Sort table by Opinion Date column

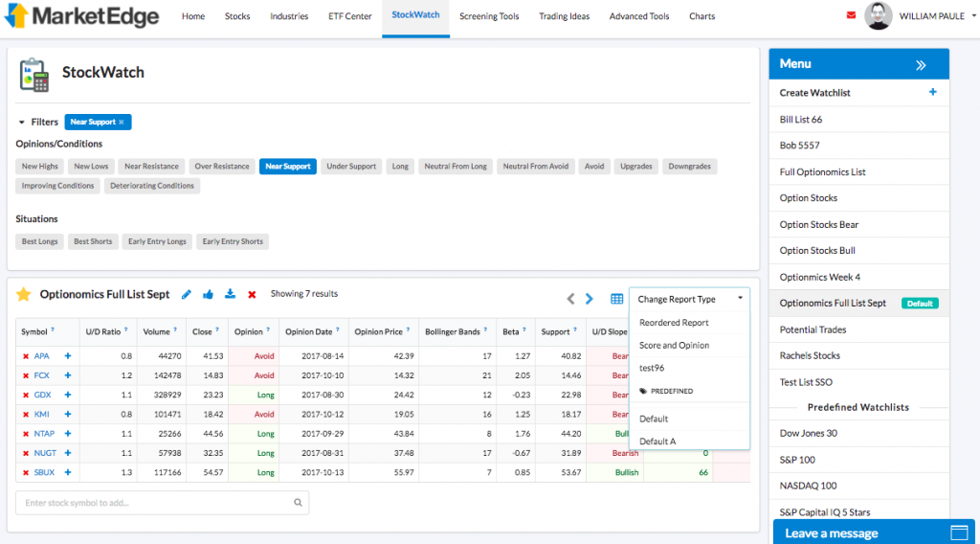pos(309,332)
